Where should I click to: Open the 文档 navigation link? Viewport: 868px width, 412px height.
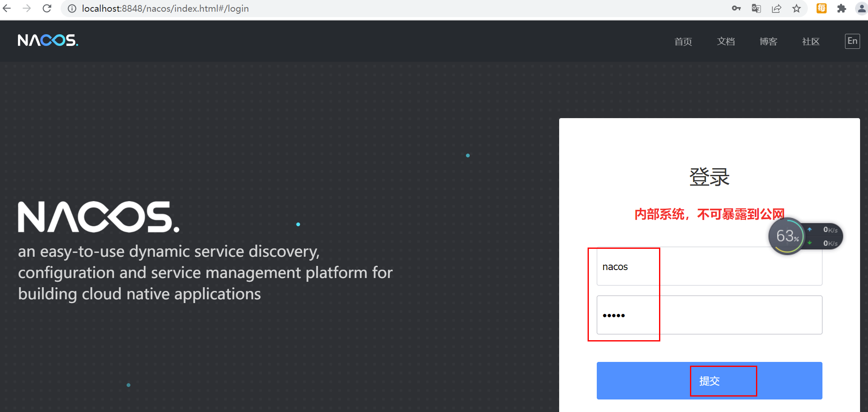coord(726,41)
